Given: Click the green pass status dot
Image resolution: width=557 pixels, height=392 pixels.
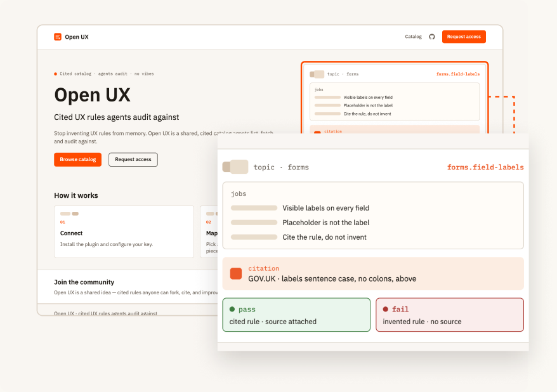Looking at the screenshot, I should click(x=232, y=310).
